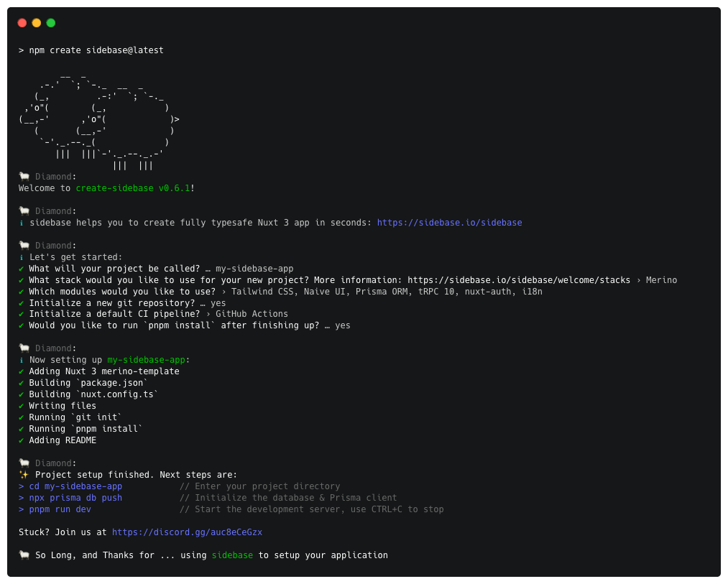Click the 'cd my-sidebase-app' command
The width and height of the screenshot is (728, 584).
point(75,486)
